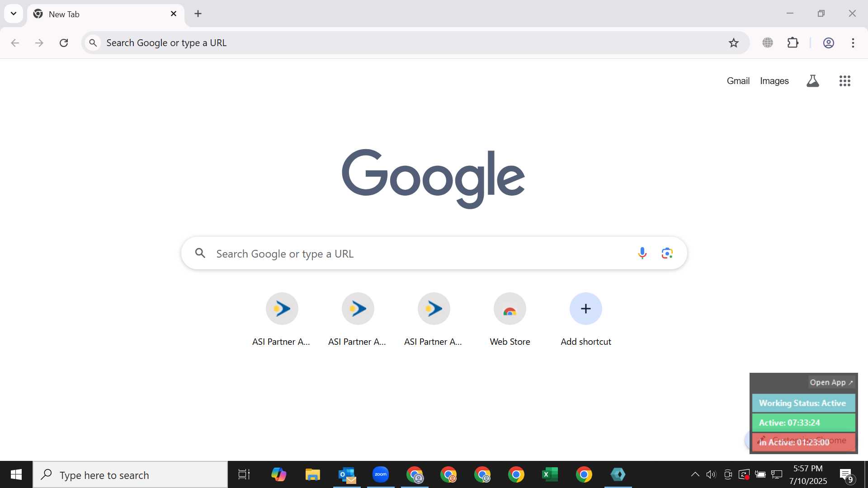Bookmark this tab with star icon

[733, 43]
